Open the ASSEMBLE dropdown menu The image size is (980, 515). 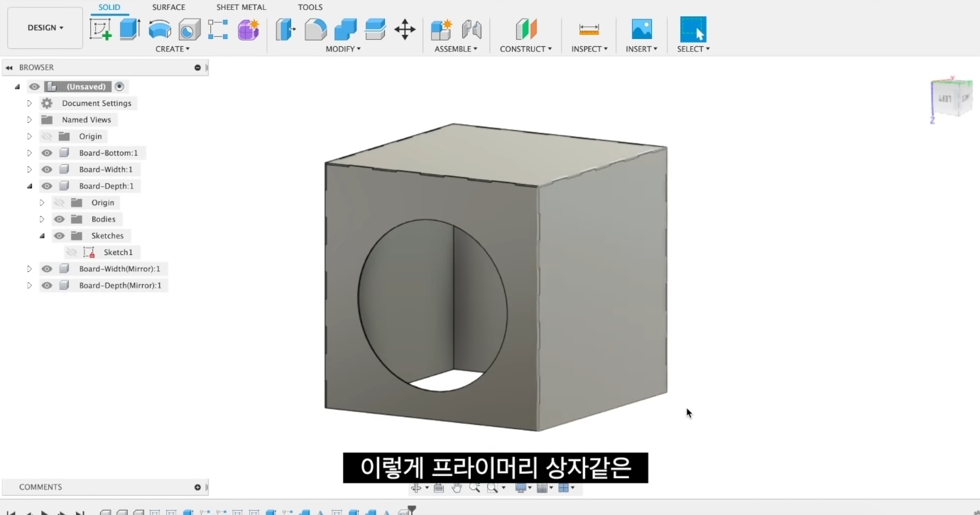[x=456, y=49]
